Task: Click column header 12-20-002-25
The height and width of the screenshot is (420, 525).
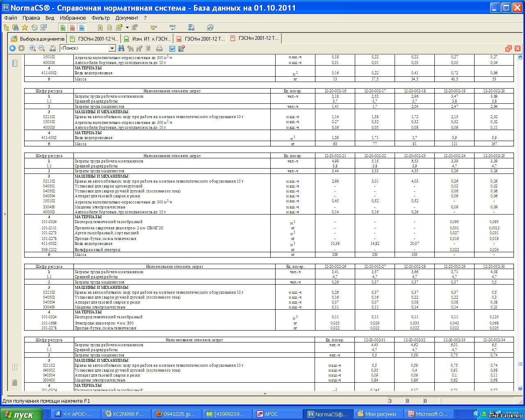Action: pyautogui.click(x=494, y=156)
